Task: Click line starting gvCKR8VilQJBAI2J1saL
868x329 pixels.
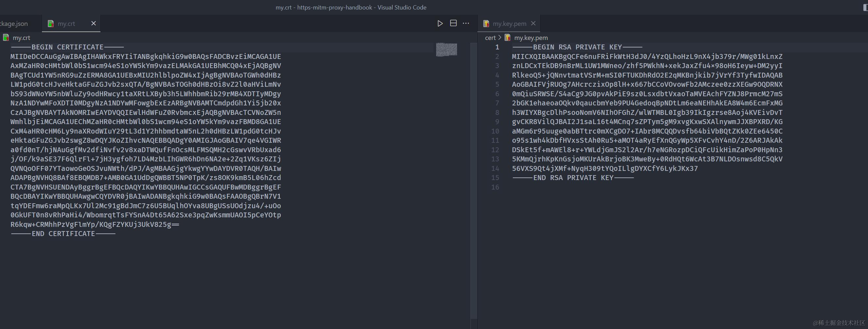Action: (647, 122)
